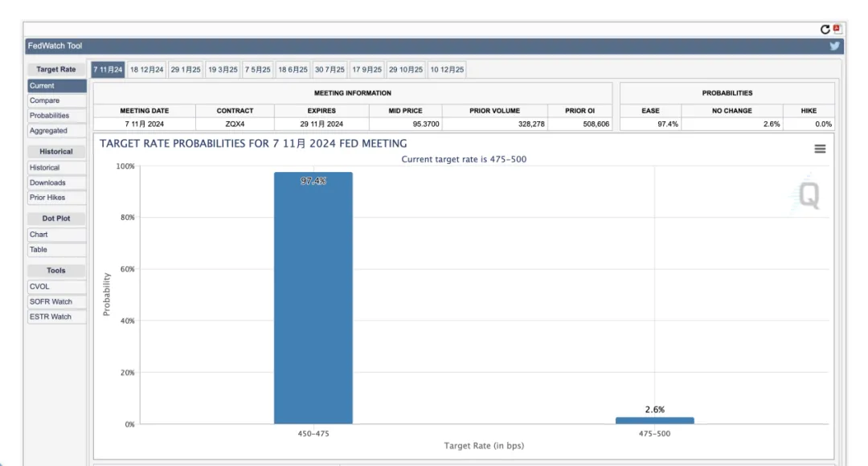This screenshot has height=466, width=868.
Task: Click the 450-475 x-axis label
Action: [x=313, y=434]
